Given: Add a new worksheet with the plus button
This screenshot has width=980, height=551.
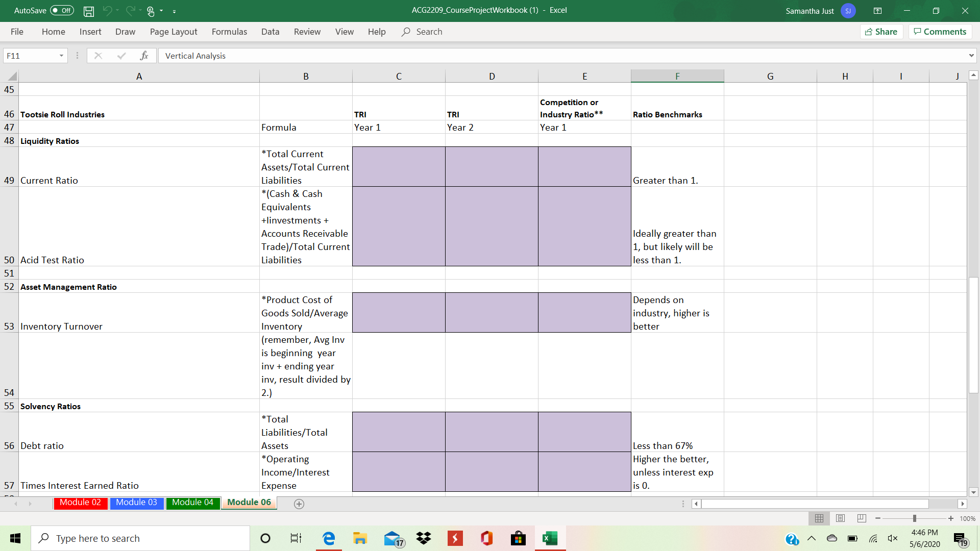Looking at the screenshot, I should 299,504.
